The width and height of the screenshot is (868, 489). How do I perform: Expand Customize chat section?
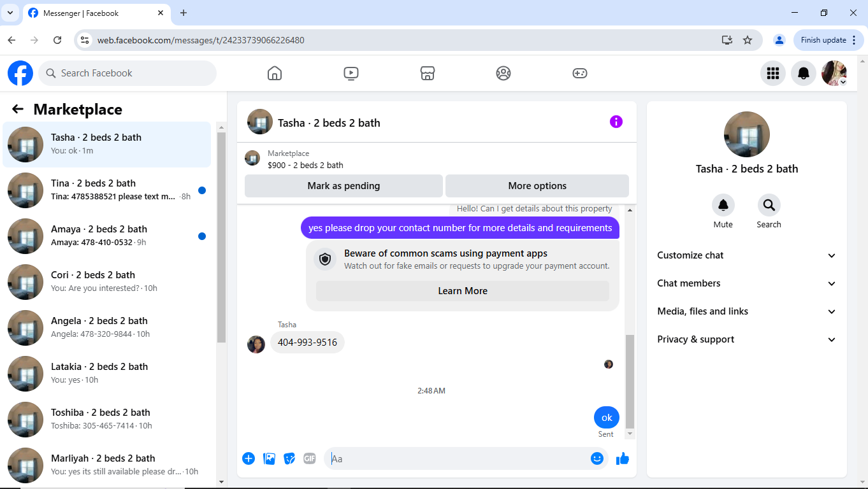(747, 255)
